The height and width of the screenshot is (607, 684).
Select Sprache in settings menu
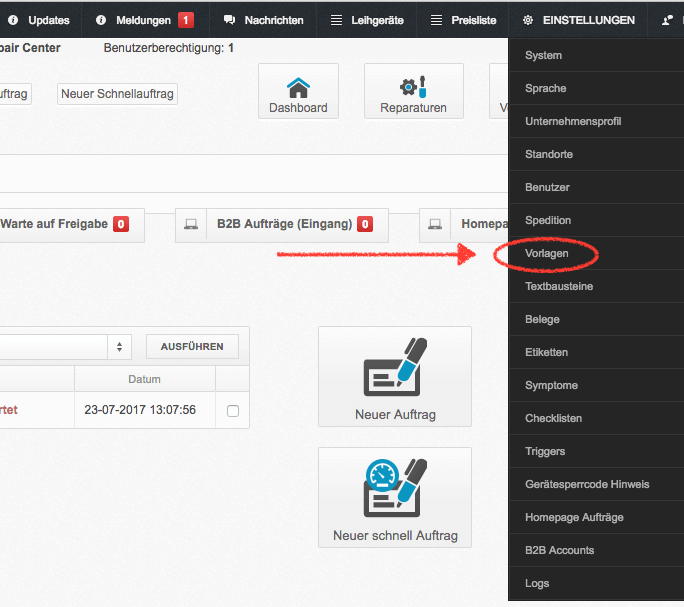click(596, 88)
